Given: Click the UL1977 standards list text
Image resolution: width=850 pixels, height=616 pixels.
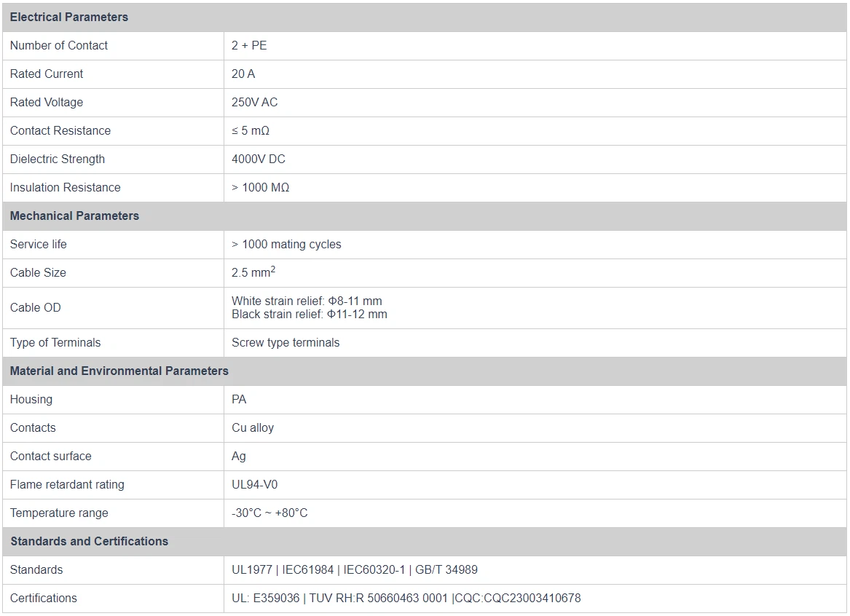Looking at the screenshot, I should pyautogui.click(x=355, y=569).
